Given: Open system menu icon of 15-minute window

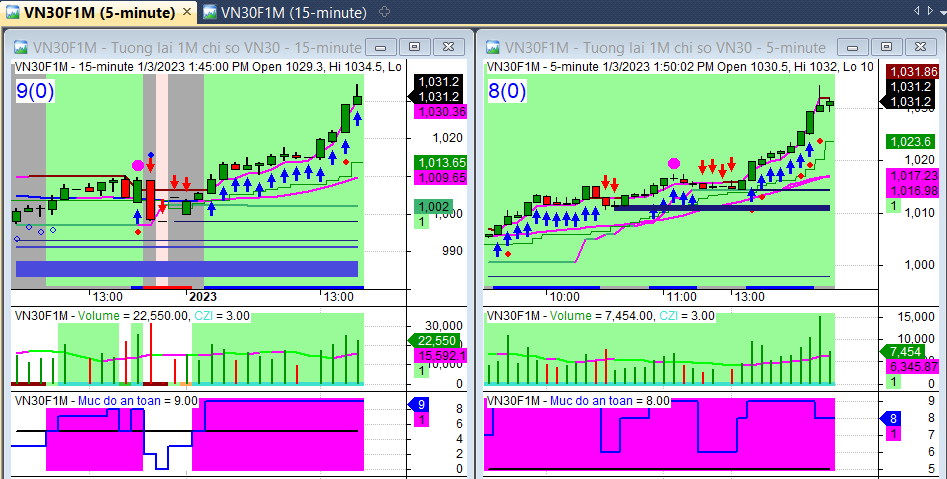Looking at the screenshot, I should point(21,47).
